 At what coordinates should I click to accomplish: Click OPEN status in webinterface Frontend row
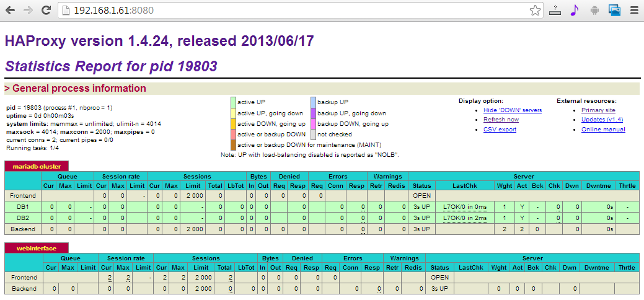tap(439, 278)
